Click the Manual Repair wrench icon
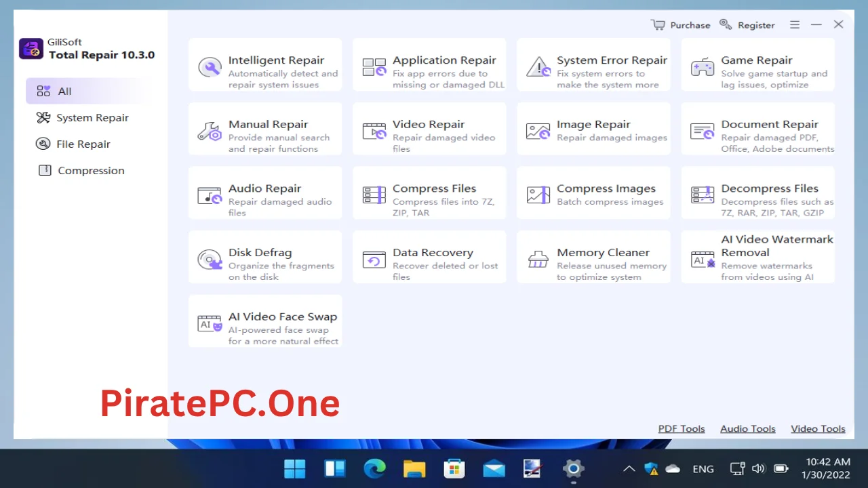 (210, 131)
